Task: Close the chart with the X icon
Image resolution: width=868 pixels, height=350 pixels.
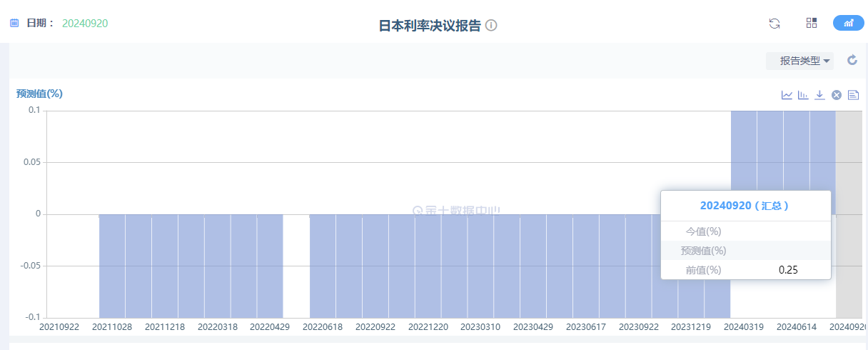Action: pyautogui.click(x=837, y=95)
